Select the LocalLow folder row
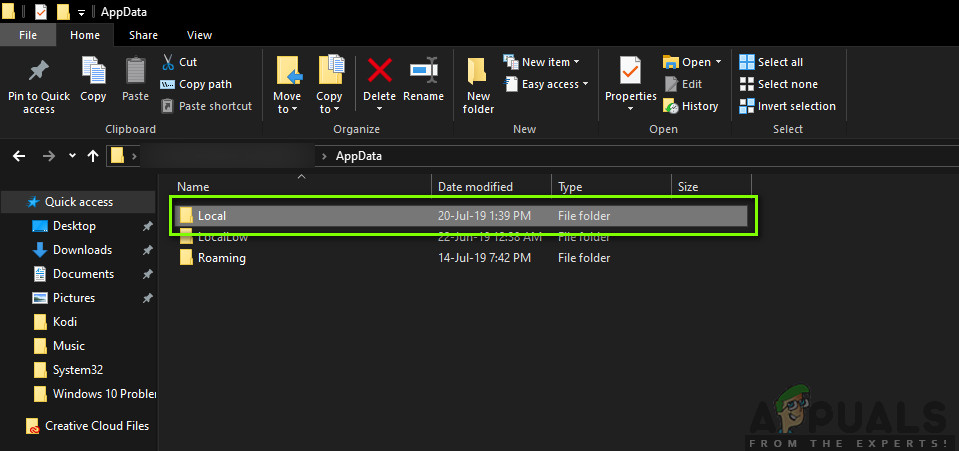Image resolution: width=959 pixels, height=451 pixels. click(461, 237)
